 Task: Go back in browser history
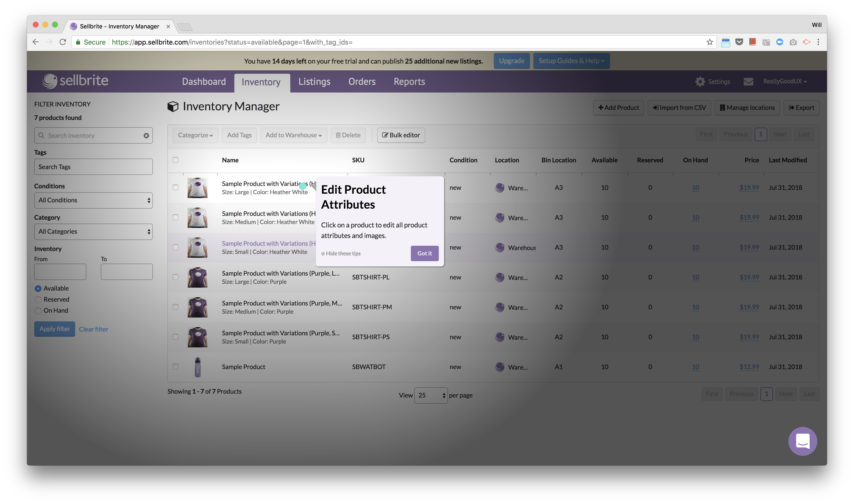pyautogui.click(x=36, y=42)
